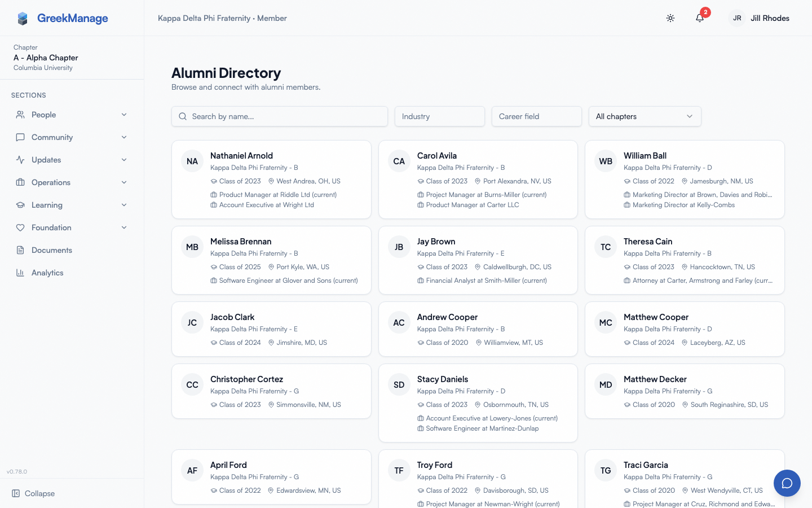
Task: Open Analytics in the sidebar
Action: 72,273
